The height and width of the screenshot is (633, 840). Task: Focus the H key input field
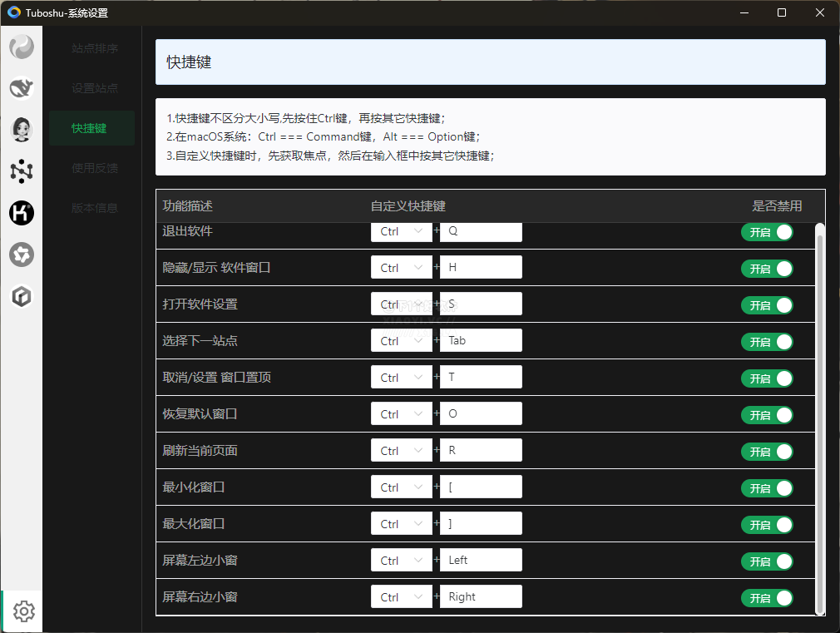481,267
